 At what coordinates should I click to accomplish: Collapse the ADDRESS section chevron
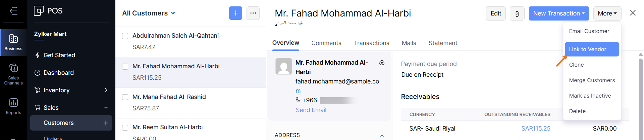(382, 135)
